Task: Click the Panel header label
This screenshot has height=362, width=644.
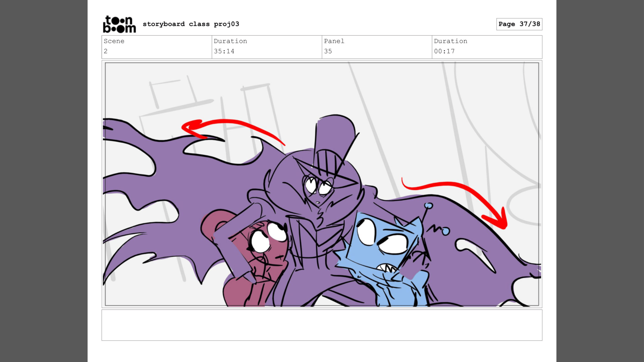Action: tap(334, 41)
